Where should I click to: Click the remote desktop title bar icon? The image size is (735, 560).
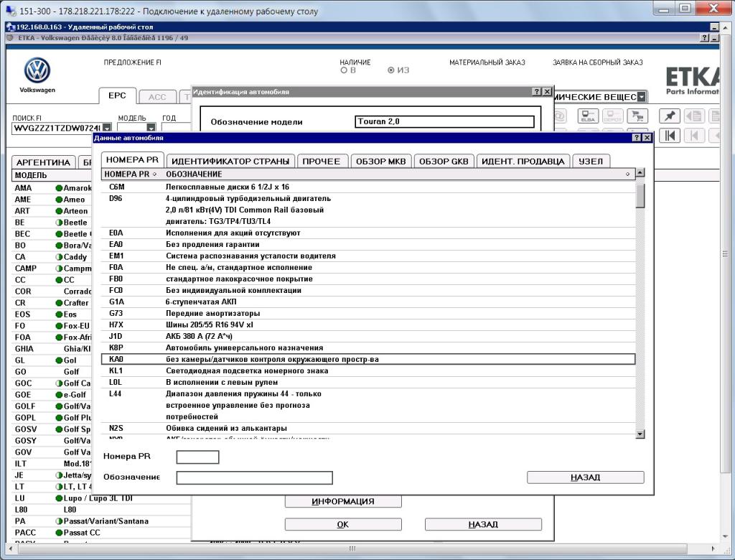click(10, 27)
